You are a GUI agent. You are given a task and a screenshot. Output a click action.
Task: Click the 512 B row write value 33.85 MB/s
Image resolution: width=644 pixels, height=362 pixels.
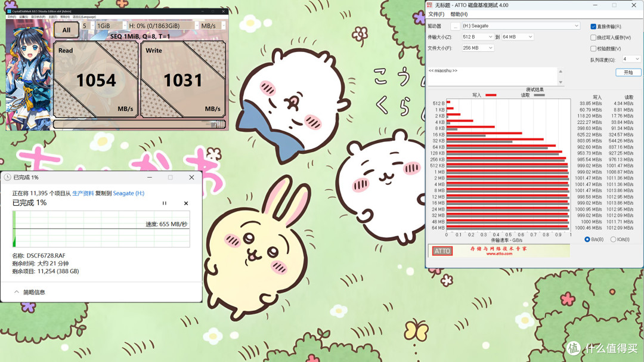coord(590,104)
